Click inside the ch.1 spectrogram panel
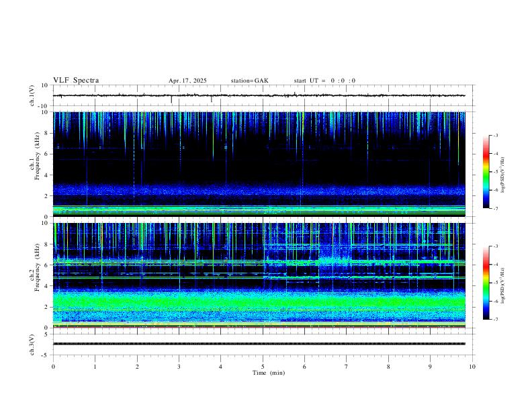Screen dimensions: 532x411 (259, 164)
